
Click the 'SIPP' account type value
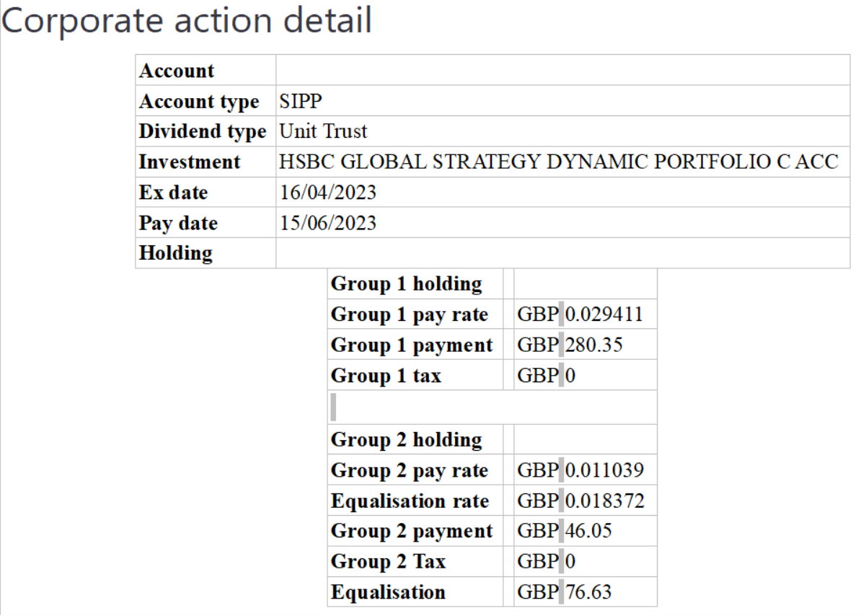[x=301, y=102]
